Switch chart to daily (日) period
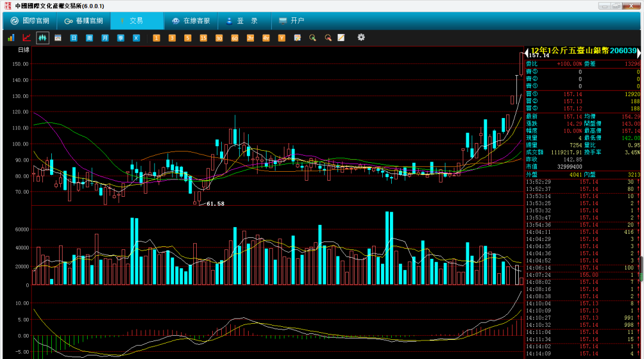The width and height of the screenshot is (644, 359). tap(73, 38)
